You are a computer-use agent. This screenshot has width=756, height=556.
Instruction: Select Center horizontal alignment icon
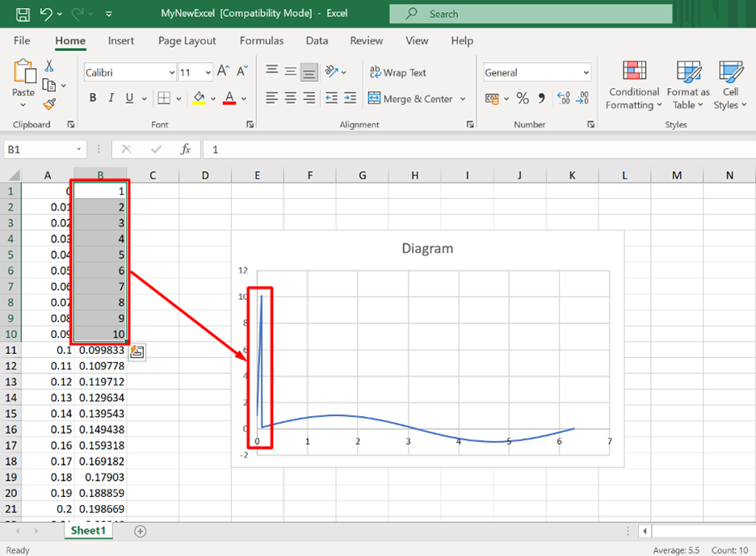pos(290,98)
